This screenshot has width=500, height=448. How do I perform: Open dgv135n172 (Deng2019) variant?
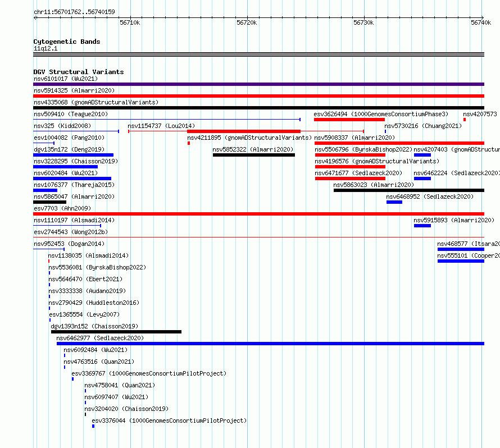69,149
